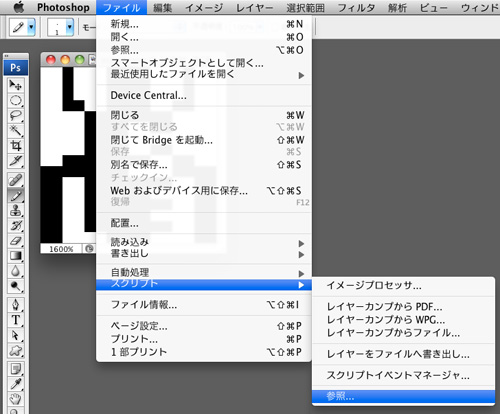
Task: Select the Move tool
Action: 16,86
